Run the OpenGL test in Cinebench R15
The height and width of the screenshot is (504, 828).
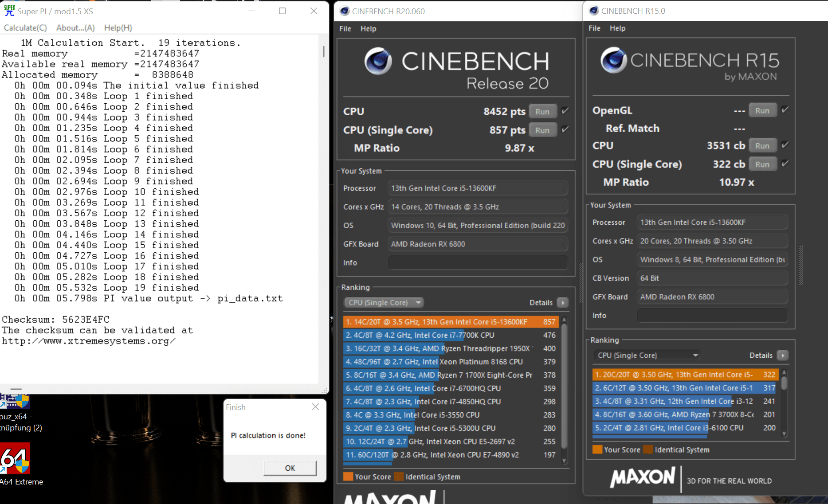click(762, 110)
